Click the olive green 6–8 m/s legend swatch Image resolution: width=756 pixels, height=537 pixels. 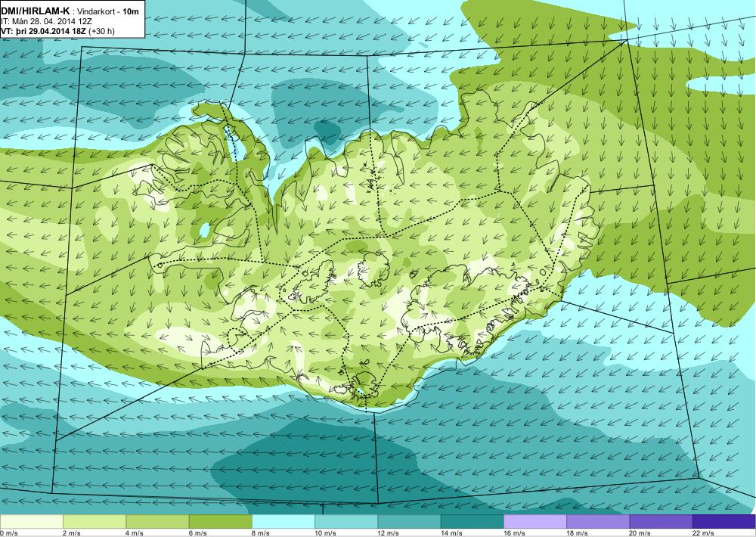click(x=220, y=521)
